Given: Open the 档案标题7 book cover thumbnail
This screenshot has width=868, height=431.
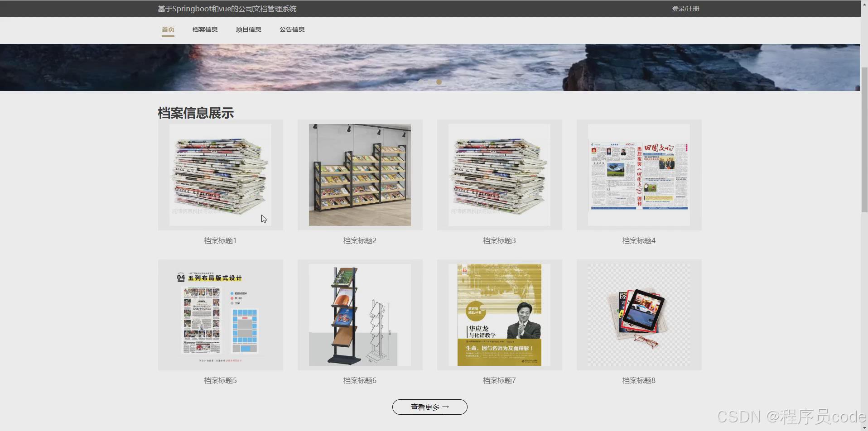Looking at the screenshot, I should click(499, 315).
